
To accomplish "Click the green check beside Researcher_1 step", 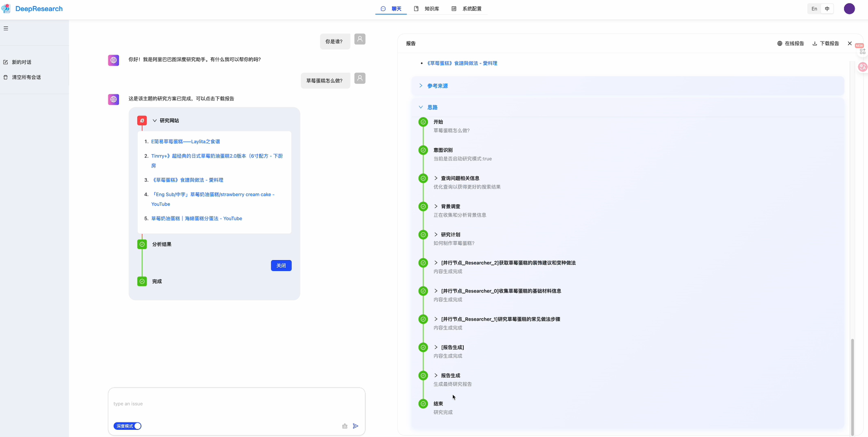I will click(x=423, y=319).
